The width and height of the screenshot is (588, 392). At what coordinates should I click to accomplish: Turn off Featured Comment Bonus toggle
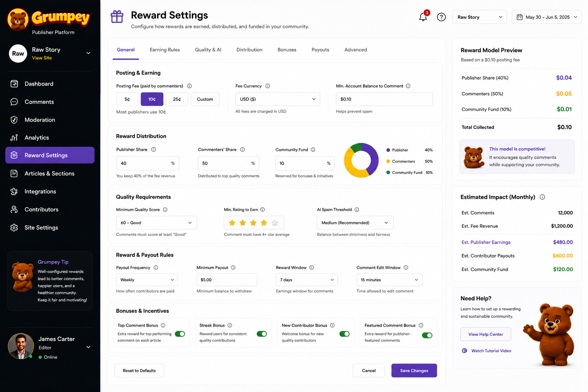click(427, 335)
